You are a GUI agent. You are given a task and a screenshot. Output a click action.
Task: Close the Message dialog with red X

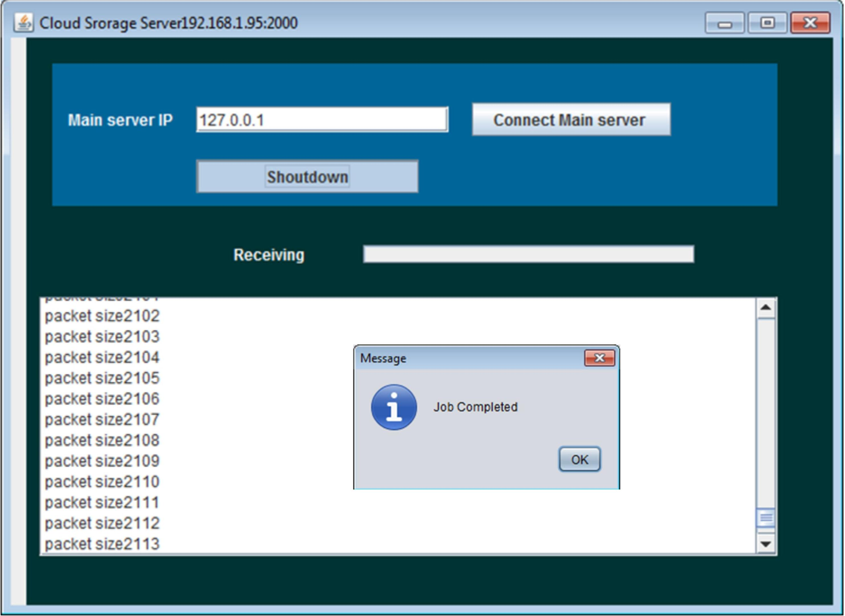[x=599, y=358]
